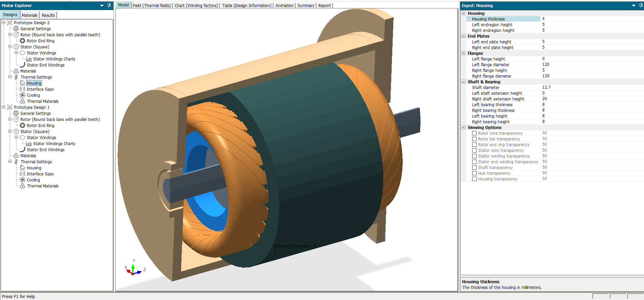Edit the Left flange diameter value field
644x300 pixels.
(592, 65)
